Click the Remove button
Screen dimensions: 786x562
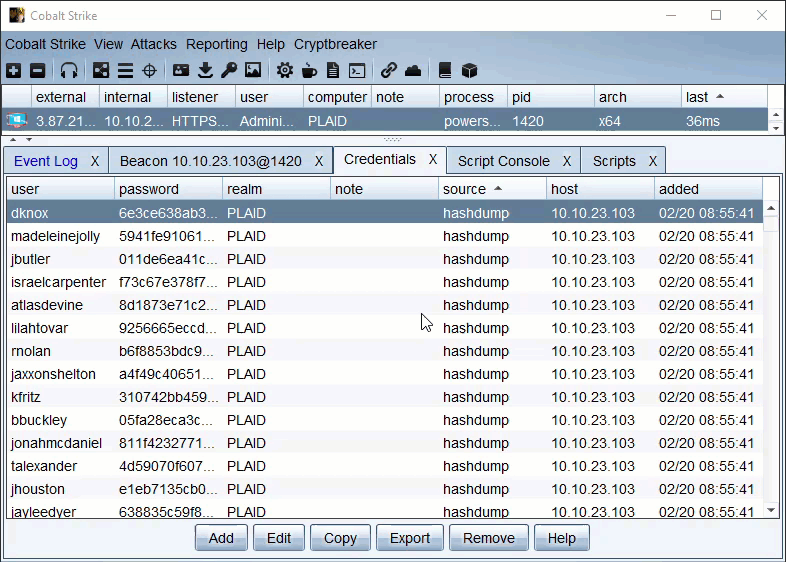pos(489,538)
